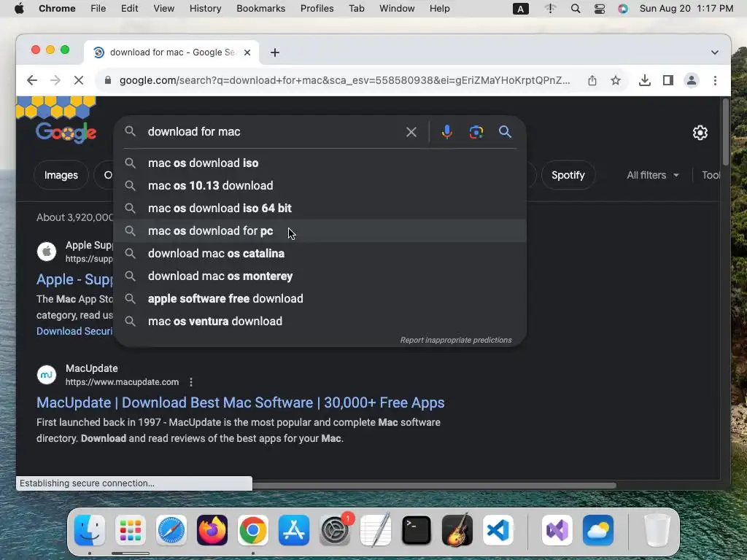Click the Chrome forward arrow

(55, 80)
